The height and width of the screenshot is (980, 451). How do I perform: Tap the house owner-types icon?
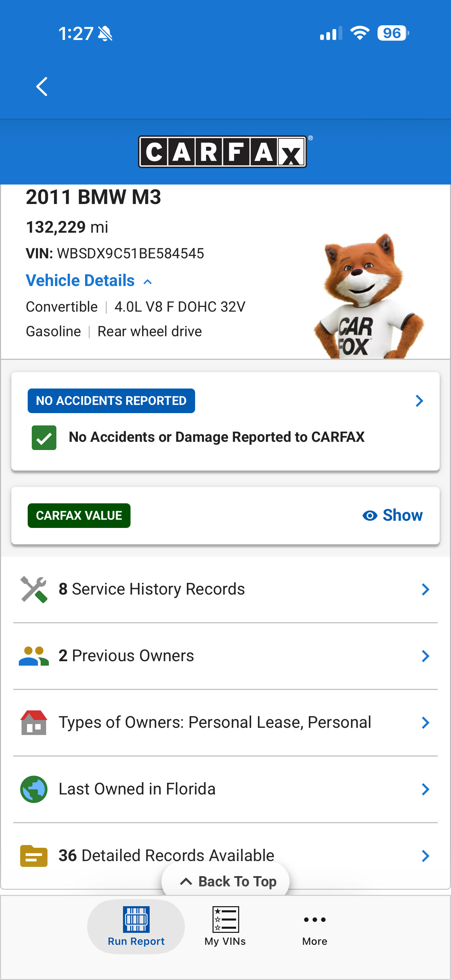34,722
